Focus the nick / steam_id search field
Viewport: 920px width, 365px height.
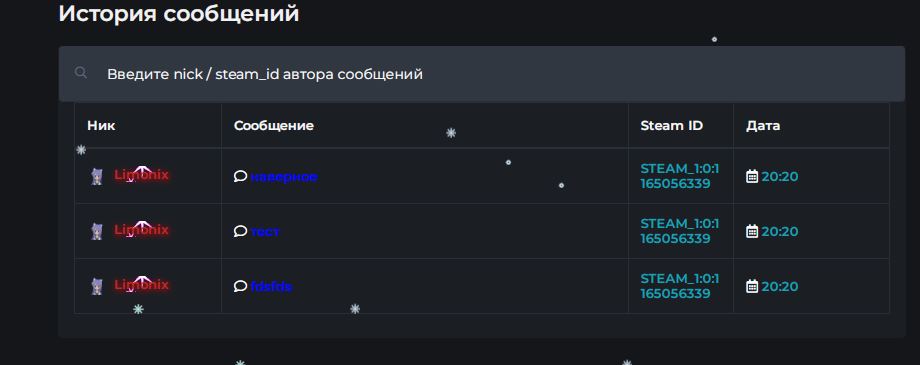tap(481, 74)
